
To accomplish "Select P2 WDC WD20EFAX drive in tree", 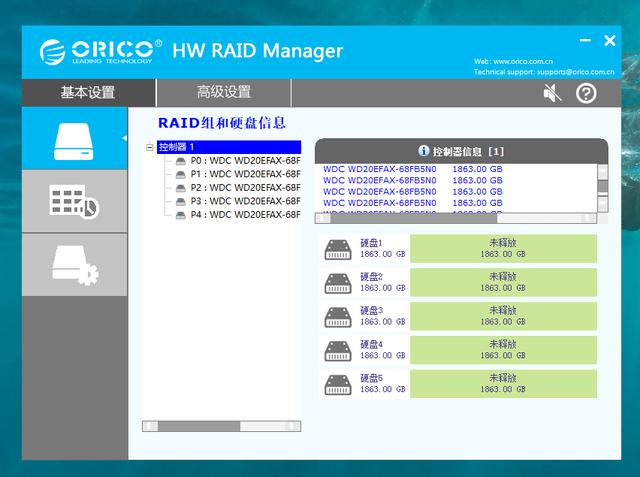I will tap(245, 188).
